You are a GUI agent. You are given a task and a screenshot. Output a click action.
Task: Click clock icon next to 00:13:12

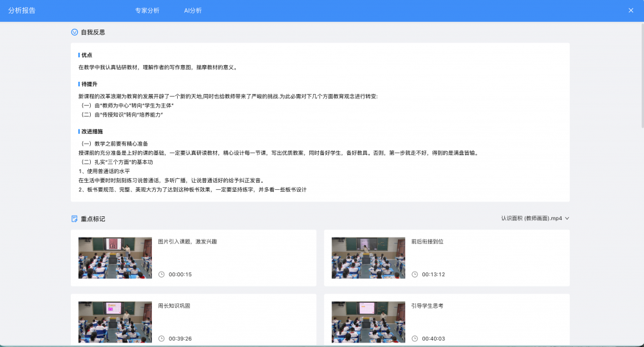(x=415, y=274)
